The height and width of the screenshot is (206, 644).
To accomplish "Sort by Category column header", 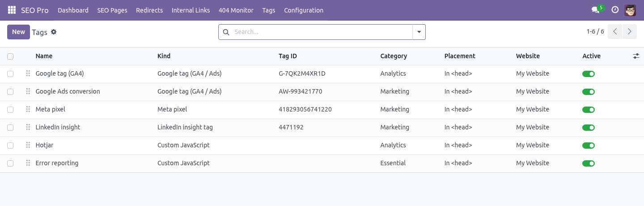I will click(x=394, y=56).
